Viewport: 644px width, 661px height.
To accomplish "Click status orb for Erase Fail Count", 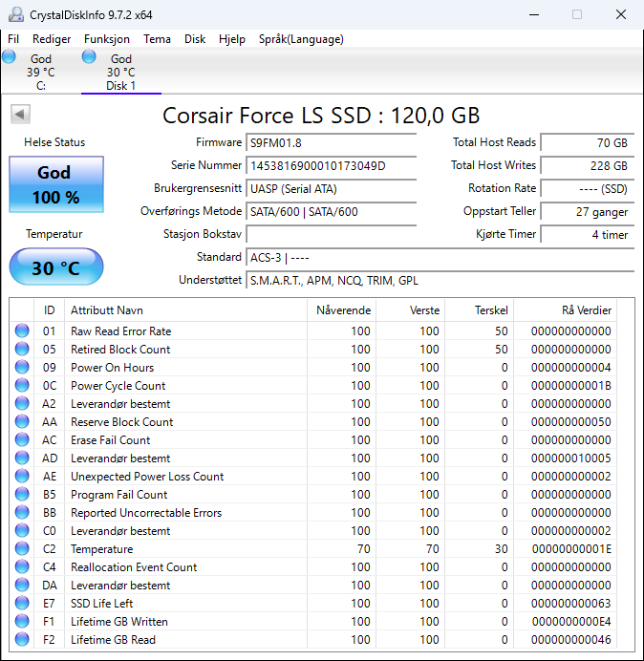I will pos(22,439).
